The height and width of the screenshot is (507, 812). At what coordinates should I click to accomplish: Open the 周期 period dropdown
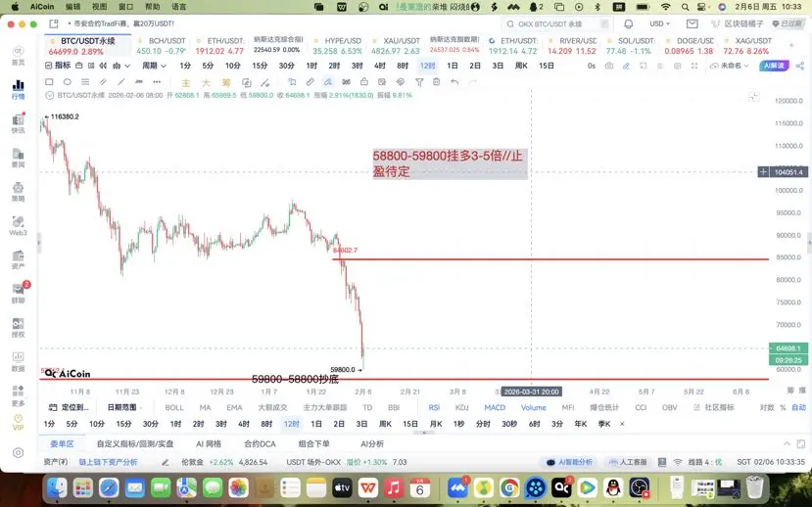pyautogui.click(x=154, y=66)
